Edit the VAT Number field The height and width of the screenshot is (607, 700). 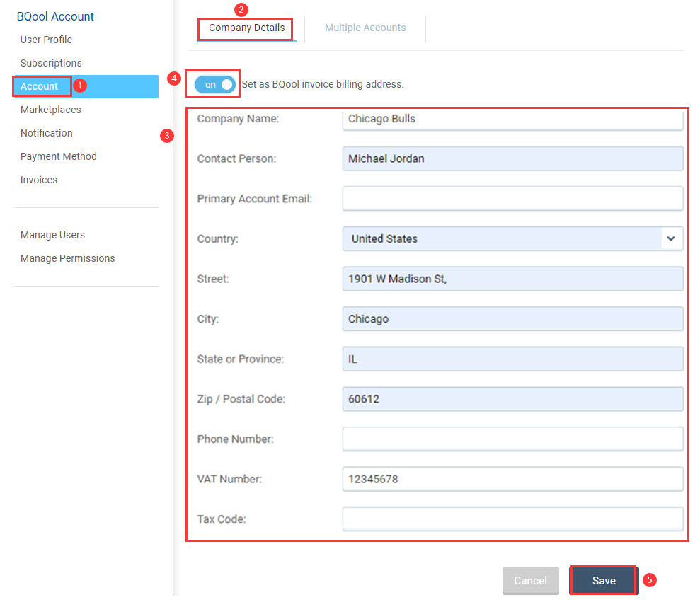tap(512, 479)
